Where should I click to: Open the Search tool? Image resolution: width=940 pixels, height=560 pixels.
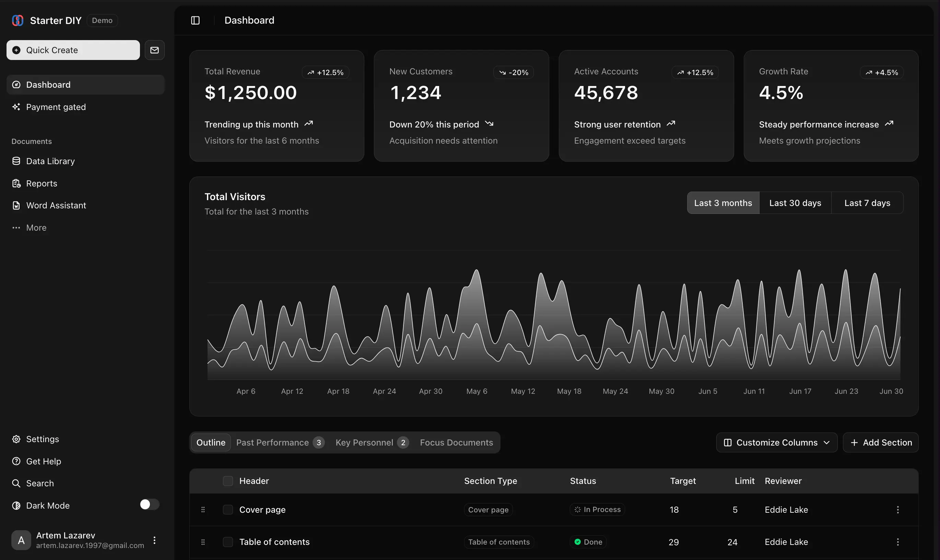40,483
